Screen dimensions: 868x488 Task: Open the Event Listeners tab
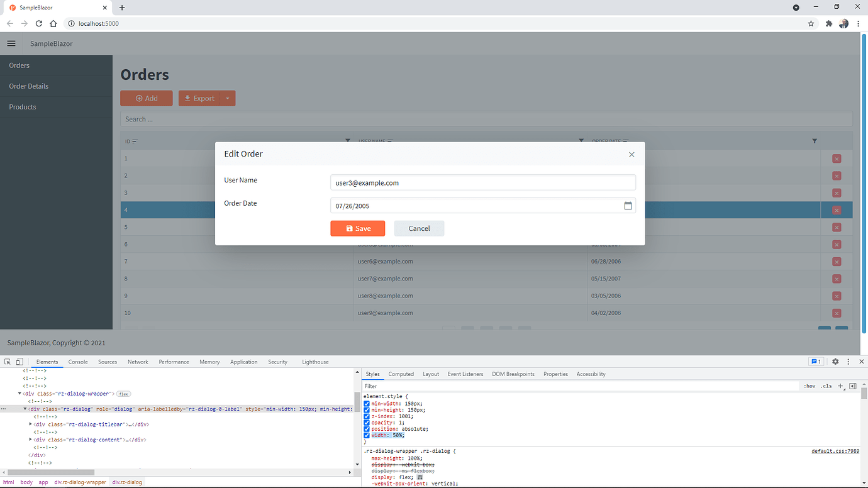coord(465,374)
